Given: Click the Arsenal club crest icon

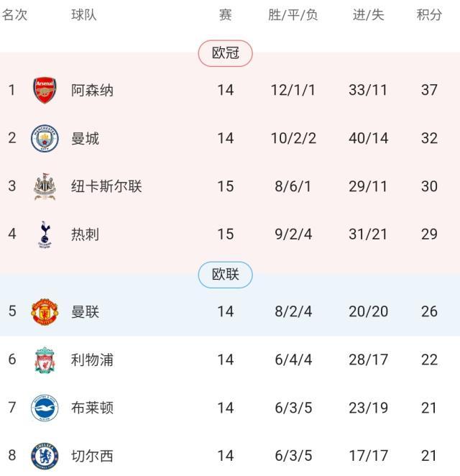Looking at the screenshot, I should tap(45, 91).
